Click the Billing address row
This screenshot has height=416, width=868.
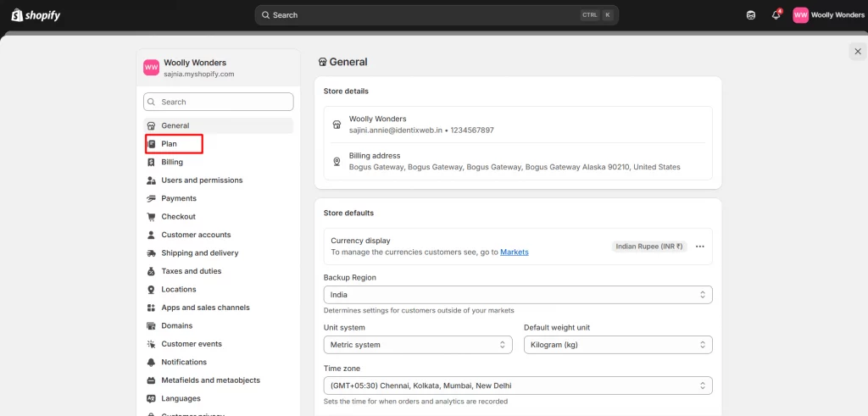tap(518, 162)
